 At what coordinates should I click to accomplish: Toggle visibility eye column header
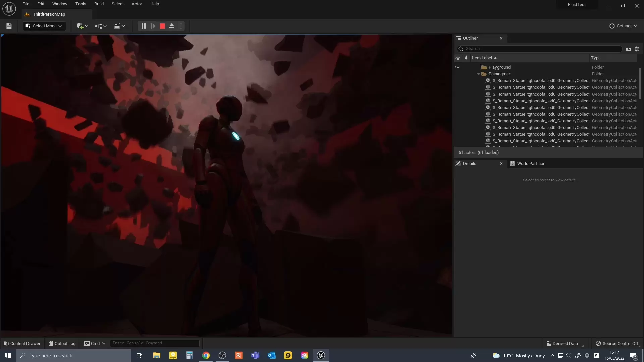tap(458, 58)
